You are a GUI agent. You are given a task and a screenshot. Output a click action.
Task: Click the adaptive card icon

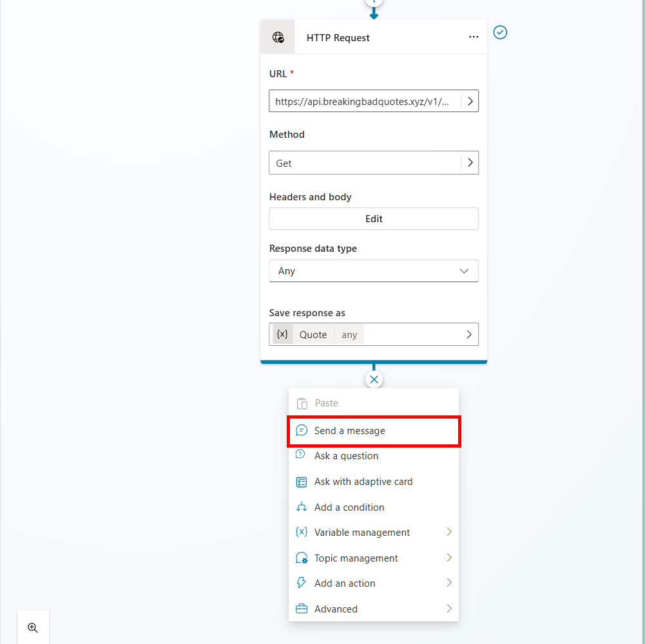[x=301, y=482]
